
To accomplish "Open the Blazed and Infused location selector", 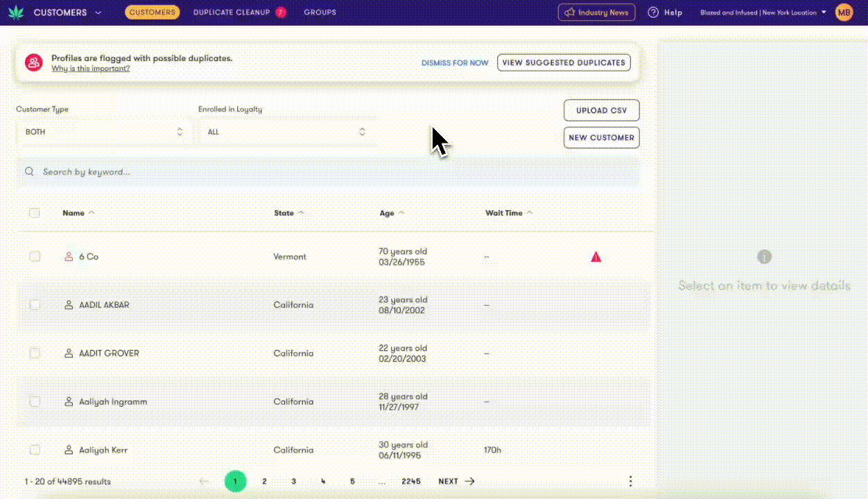I will 763,12.
